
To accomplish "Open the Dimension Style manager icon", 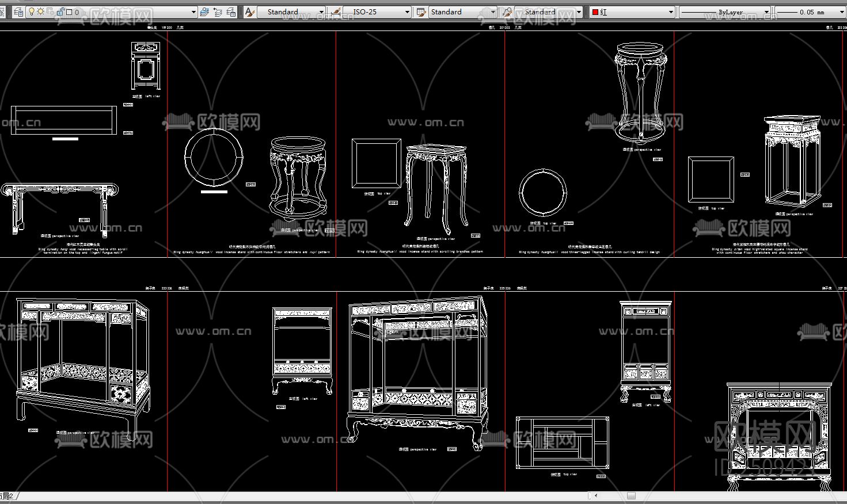I will (336, 12).
